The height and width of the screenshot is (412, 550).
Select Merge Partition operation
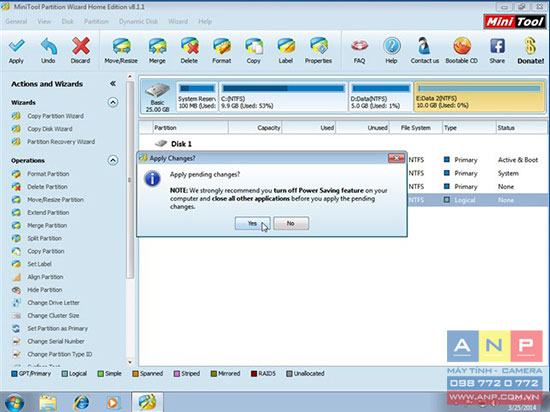coord(47,225)
